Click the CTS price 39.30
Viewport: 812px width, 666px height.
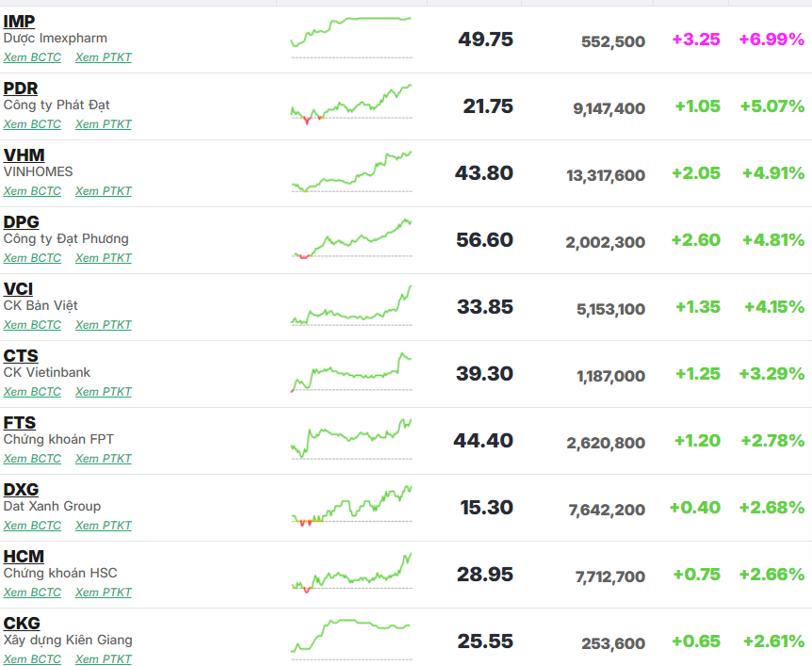[484, 374]
